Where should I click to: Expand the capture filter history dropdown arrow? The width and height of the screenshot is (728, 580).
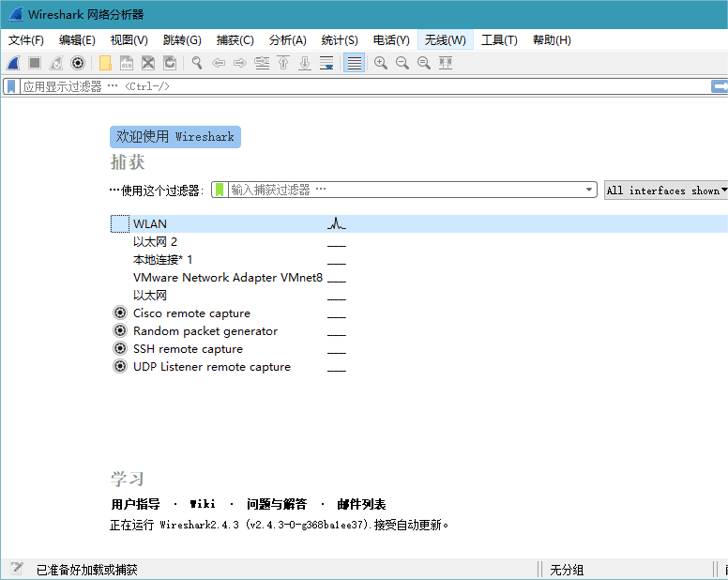589,190
